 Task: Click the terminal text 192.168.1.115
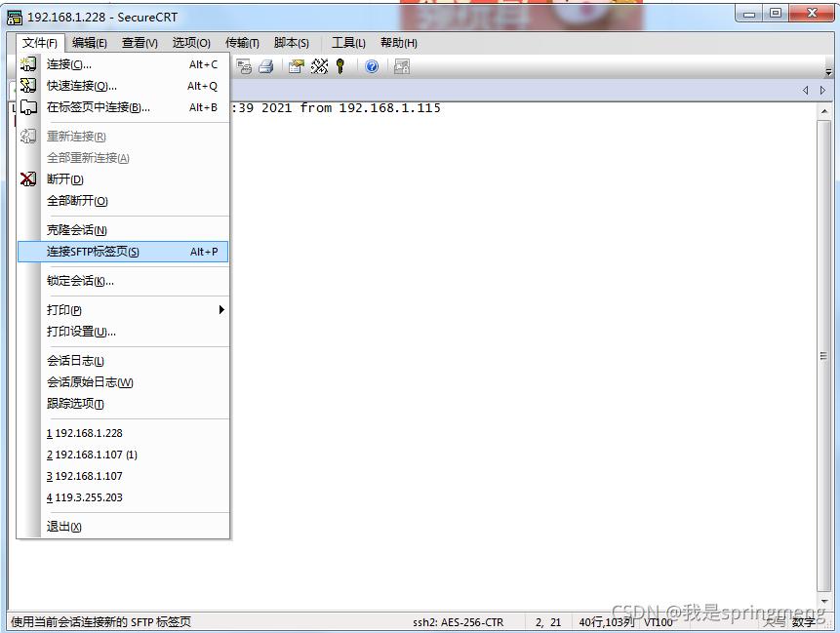[x=389, y=108]
